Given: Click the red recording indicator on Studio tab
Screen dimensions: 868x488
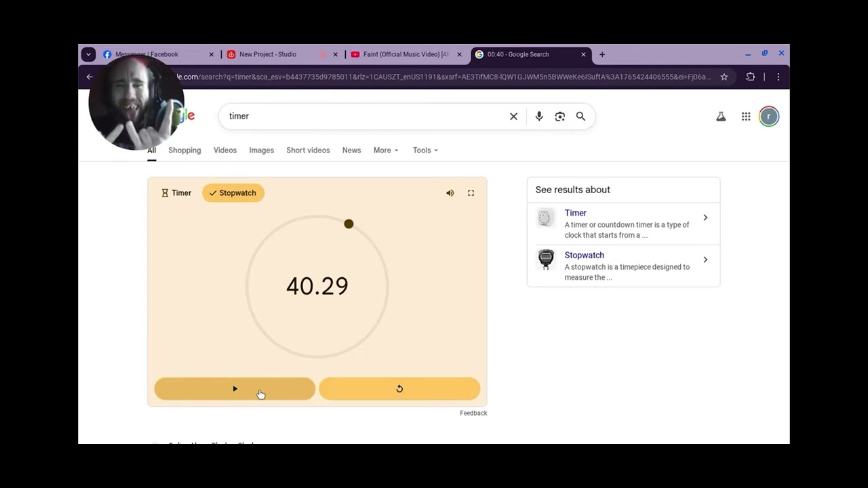Looking at the screenshot, I should click(323, 54).
